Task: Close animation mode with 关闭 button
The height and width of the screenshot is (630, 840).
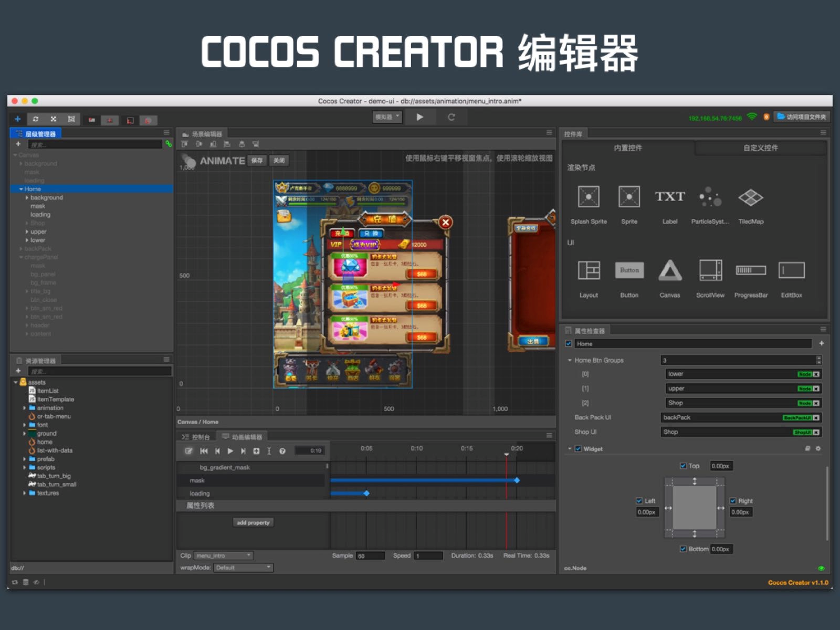Action: coord(279,161)
